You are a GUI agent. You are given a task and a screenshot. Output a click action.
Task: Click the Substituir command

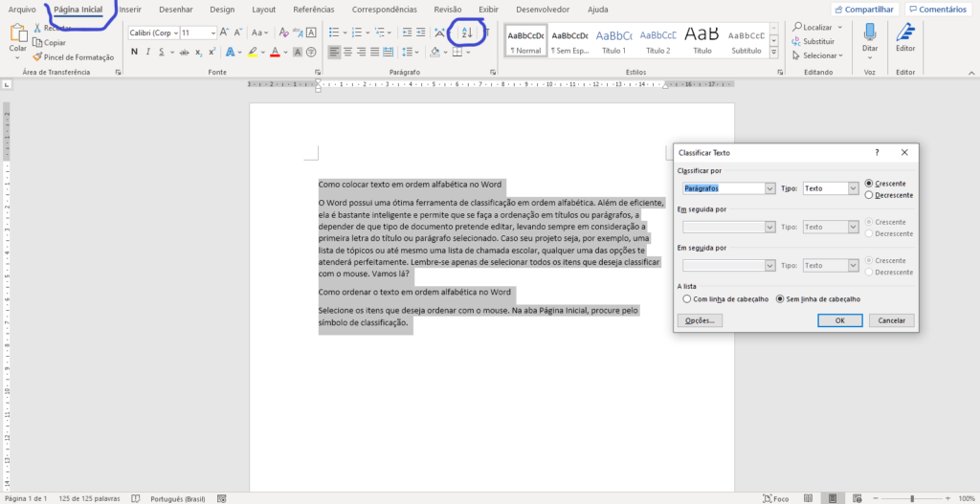pyautogui.click(x=813, y=41)
